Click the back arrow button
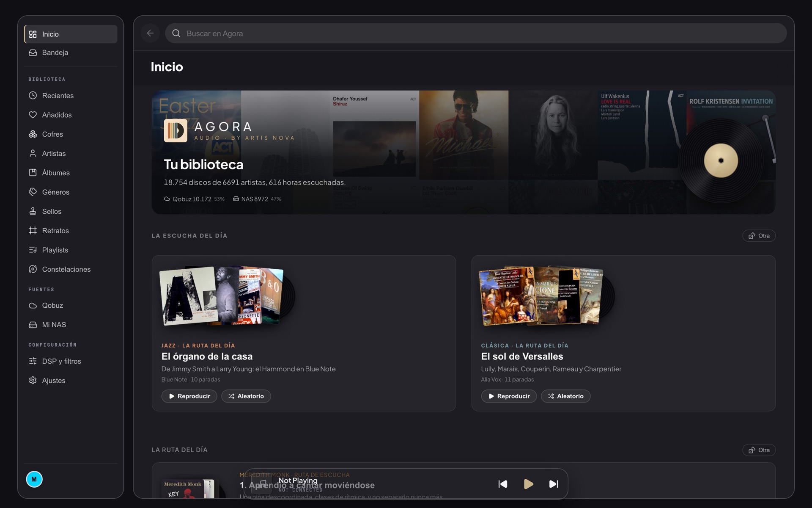 click(150, 33)
